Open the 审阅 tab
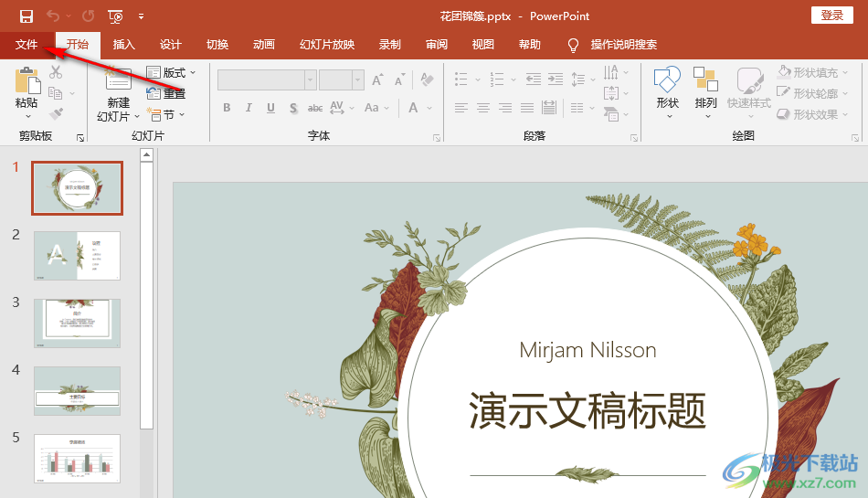This screenshot has height=498, width=868. (x=437, y=44)
